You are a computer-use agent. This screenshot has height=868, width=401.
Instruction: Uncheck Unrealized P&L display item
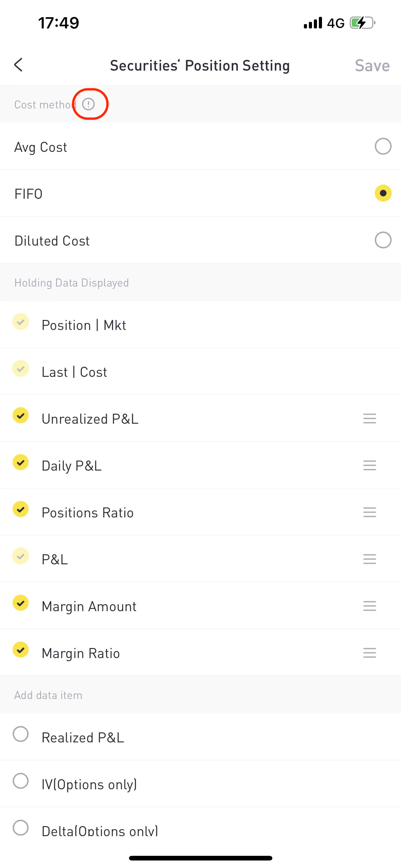[21, 415]
